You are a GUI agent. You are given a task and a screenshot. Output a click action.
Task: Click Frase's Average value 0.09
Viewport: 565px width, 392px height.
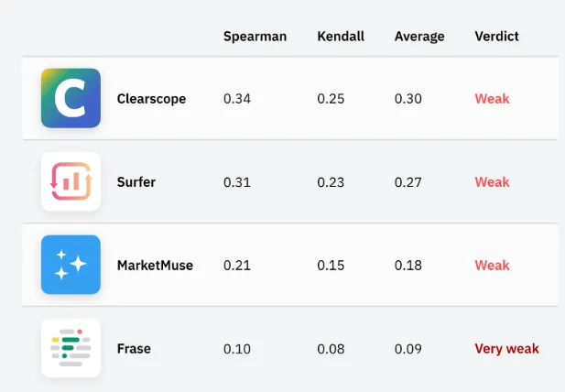(x=407, y=349)
